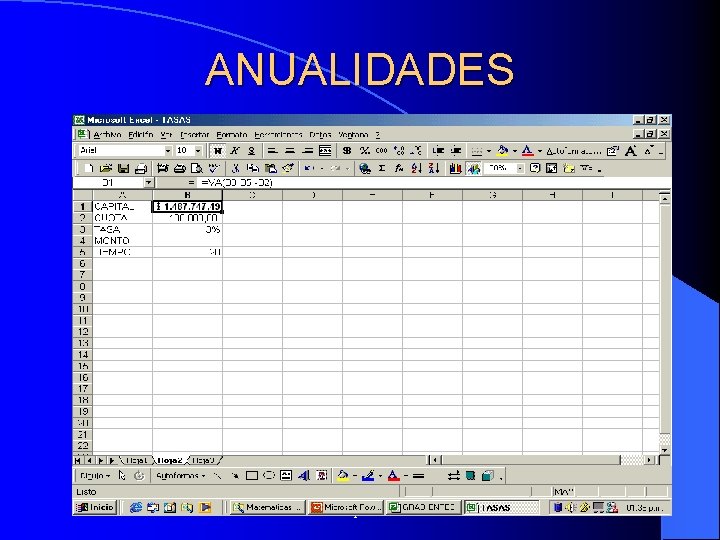Open the Dibujo drawing menu

95,476
